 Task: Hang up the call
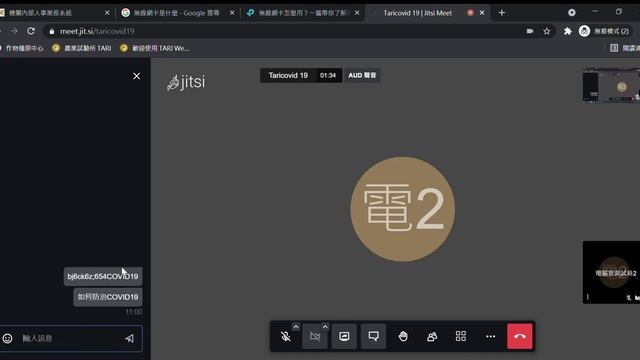tap(520, 336)
